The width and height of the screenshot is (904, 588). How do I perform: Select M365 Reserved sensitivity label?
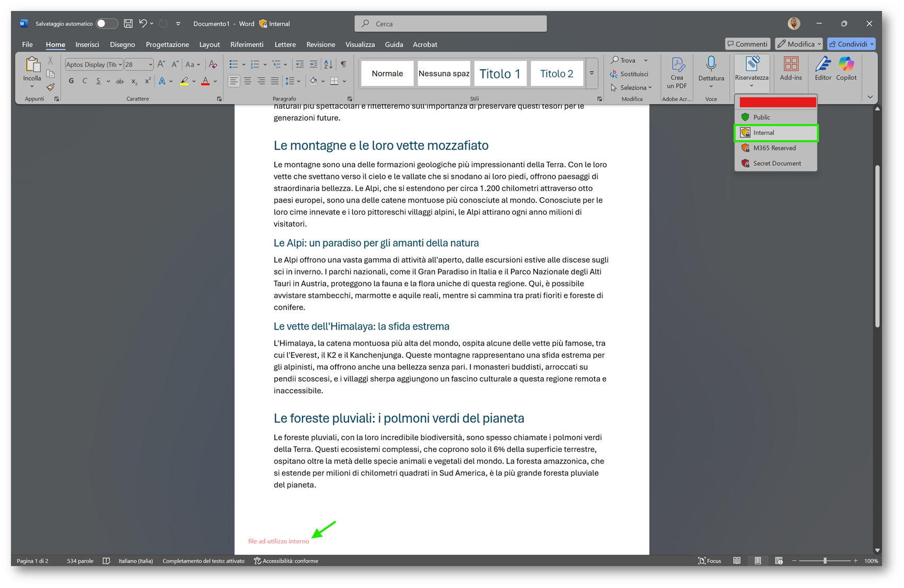(x=776, y=148)
